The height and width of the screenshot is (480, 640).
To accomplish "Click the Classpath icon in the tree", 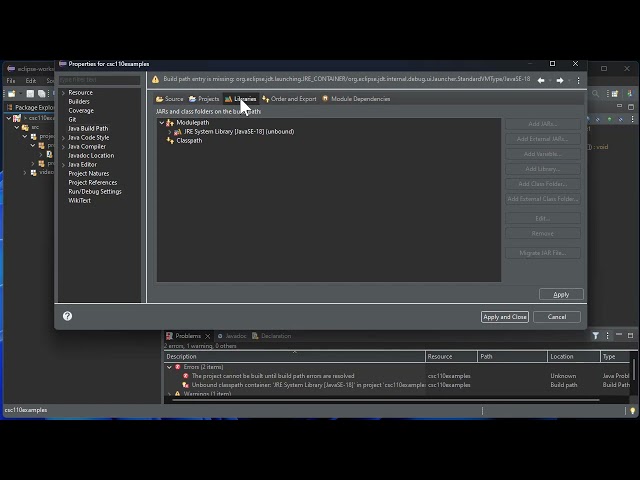I will (x=170, y=140).
